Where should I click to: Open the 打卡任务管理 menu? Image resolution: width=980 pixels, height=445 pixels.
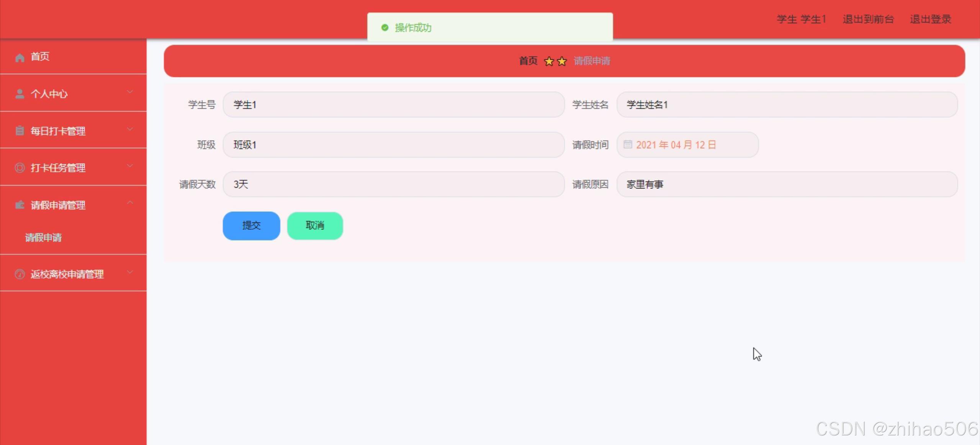pos(58,168)
